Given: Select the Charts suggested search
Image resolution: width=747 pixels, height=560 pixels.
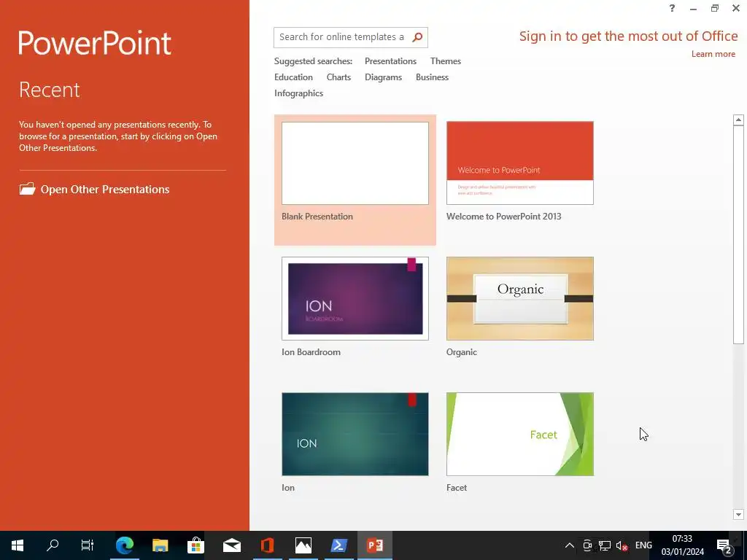Looking at the screenshot, I should pyautogui.click(x=338, y=77).
